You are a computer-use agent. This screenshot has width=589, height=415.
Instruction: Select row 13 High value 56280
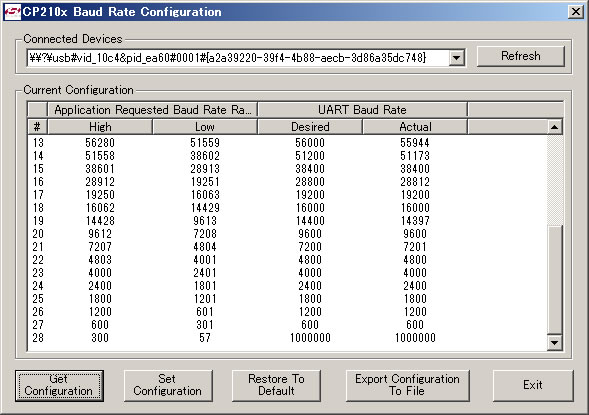[x=100, y=143]
